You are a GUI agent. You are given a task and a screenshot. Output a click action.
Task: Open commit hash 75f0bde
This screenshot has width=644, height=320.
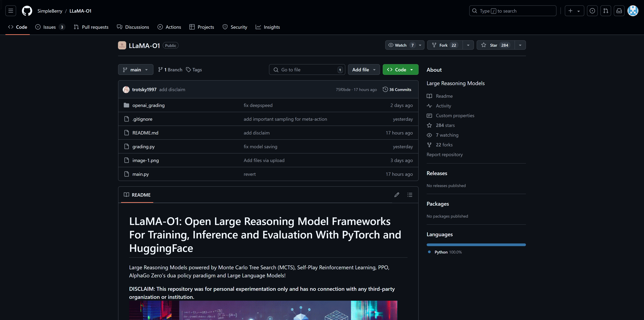tap(343, 90)
